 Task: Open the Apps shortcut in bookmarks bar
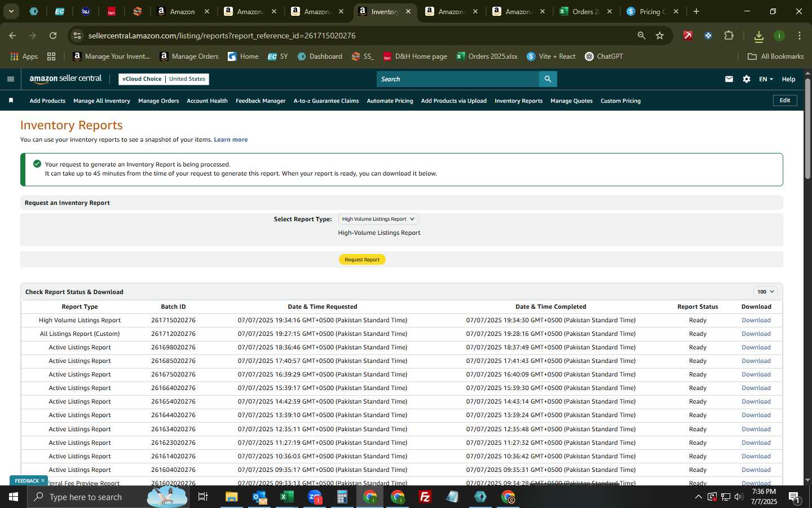(24, 56)
